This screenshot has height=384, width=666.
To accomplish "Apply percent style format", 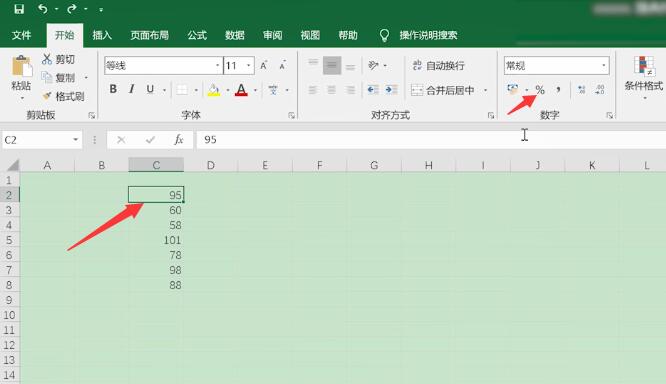I will click(x=540, y=90).
